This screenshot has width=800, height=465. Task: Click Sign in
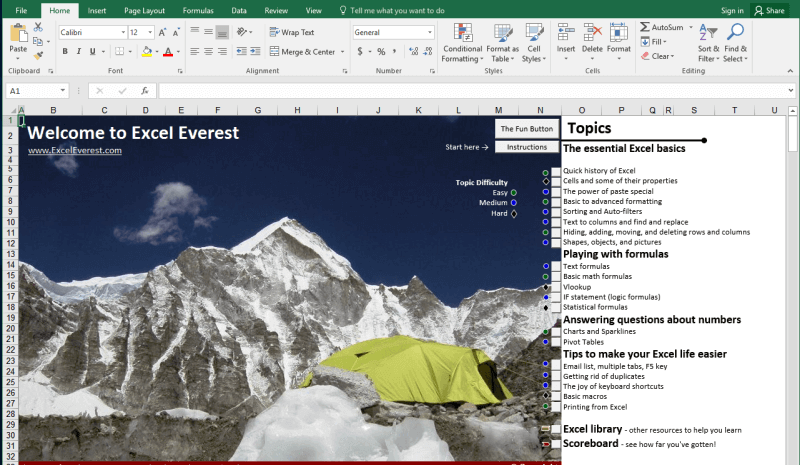coord(732,10)
